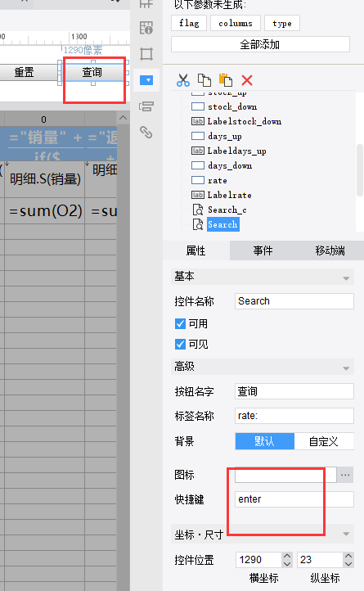Click the 纵坐标 position field 23

321,560
